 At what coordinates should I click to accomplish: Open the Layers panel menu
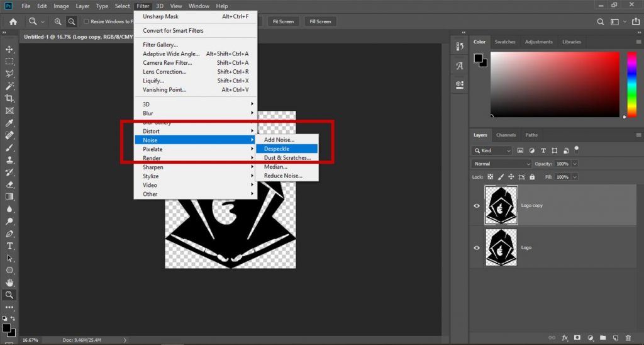639,135
